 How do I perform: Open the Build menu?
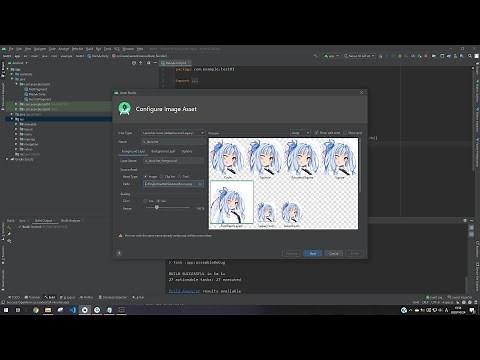pyautogui.click(x=89, y=49)
